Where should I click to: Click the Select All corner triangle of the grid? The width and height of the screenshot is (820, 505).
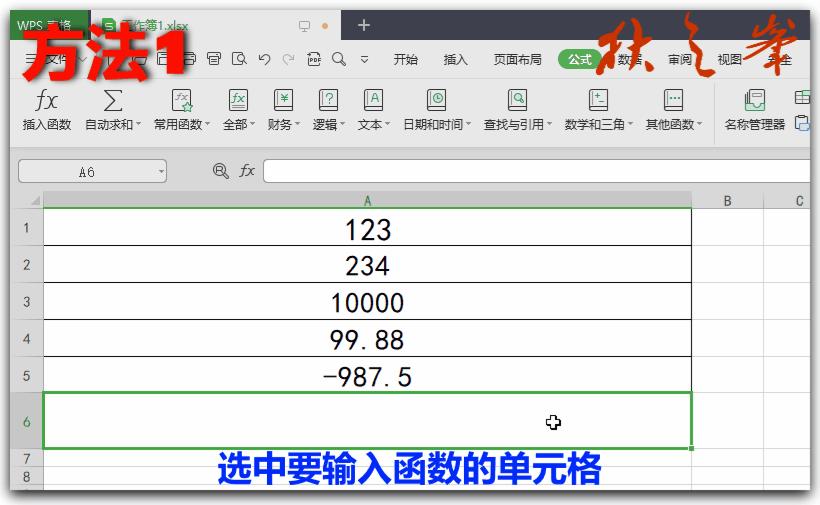coord(35,201)
